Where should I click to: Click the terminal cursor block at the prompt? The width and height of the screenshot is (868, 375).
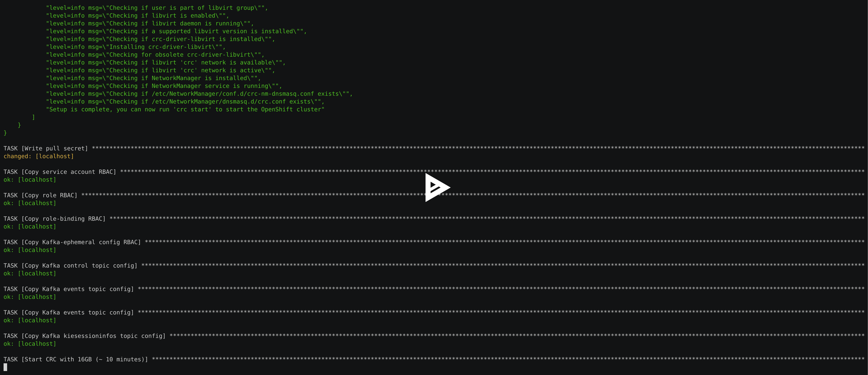[x=5, y=367]
